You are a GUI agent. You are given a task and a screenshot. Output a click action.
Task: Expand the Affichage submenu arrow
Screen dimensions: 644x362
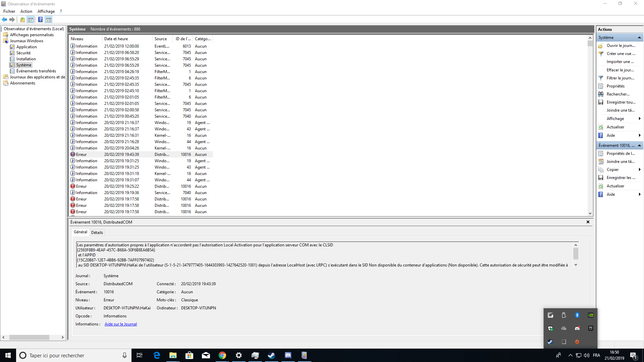pyautogui.click(x=640, y=119)
